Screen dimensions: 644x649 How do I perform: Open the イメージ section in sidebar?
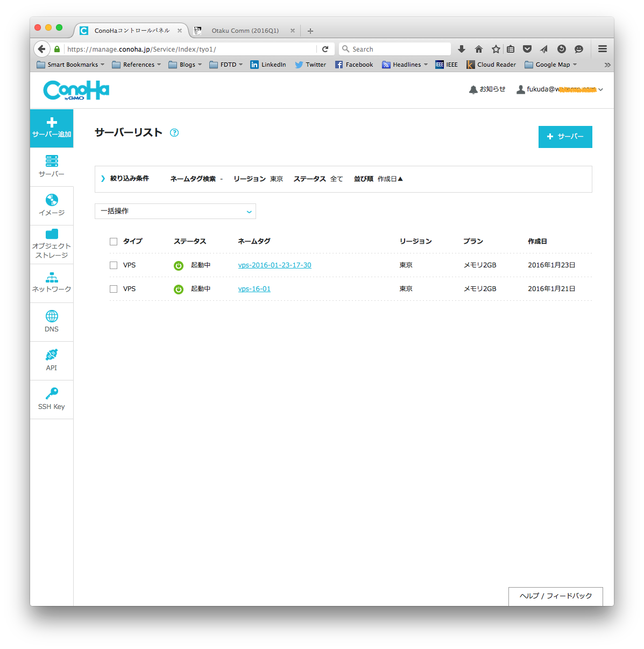(52, 206)
